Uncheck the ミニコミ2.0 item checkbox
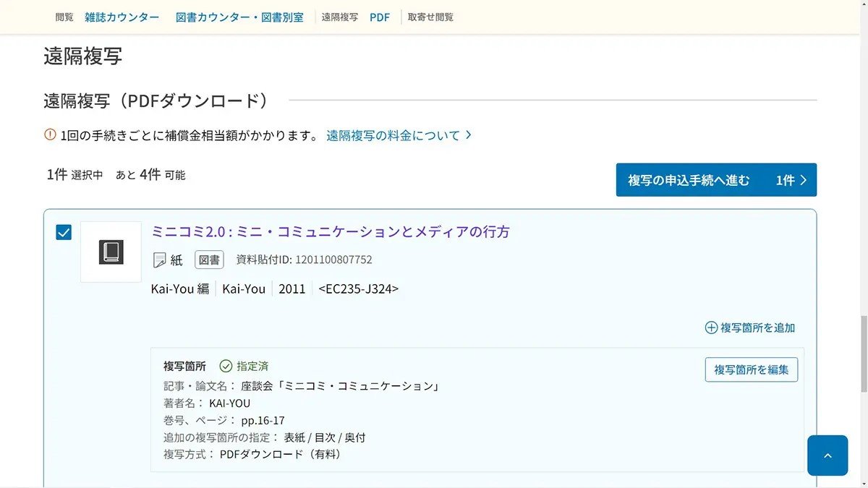 (64, 232)
